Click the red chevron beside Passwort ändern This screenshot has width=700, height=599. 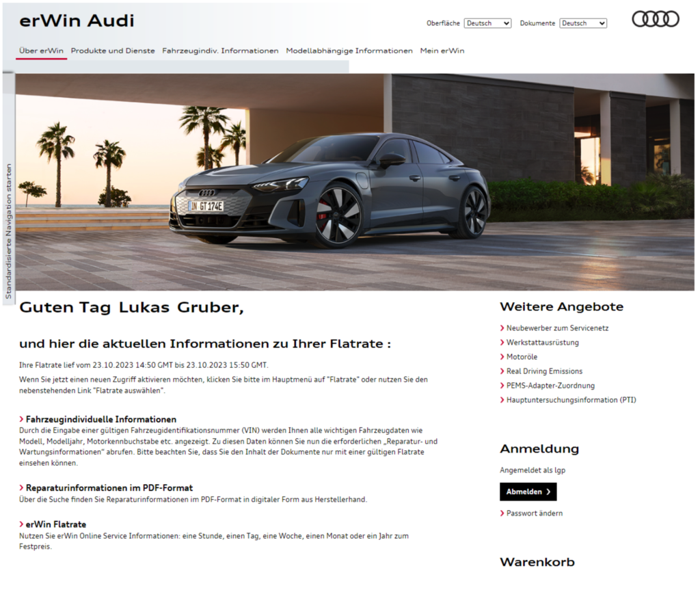[502, 514]
